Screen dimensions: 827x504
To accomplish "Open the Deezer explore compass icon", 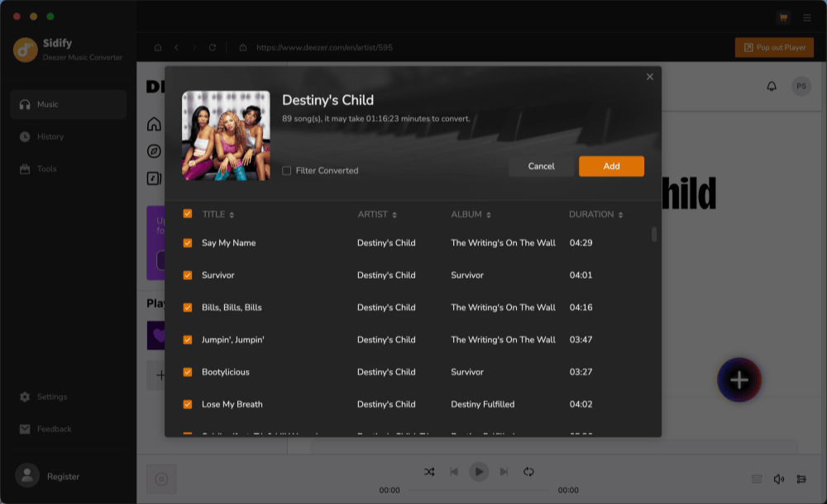I will click(x=154, y=151).
